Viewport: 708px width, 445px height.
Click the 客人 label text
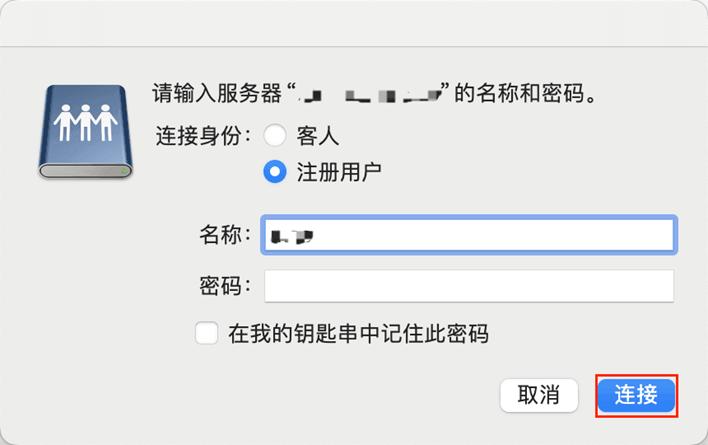[x=318, y=135]
